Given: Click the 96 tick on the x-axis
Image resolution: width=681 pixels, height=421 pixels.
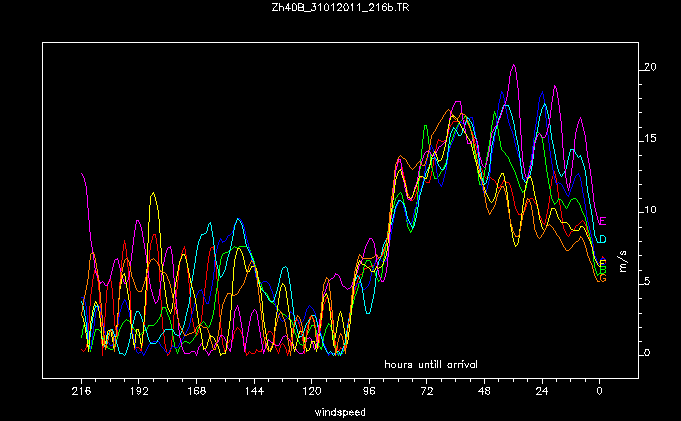Looking at the screenshot, I should (x=369, y=392).
